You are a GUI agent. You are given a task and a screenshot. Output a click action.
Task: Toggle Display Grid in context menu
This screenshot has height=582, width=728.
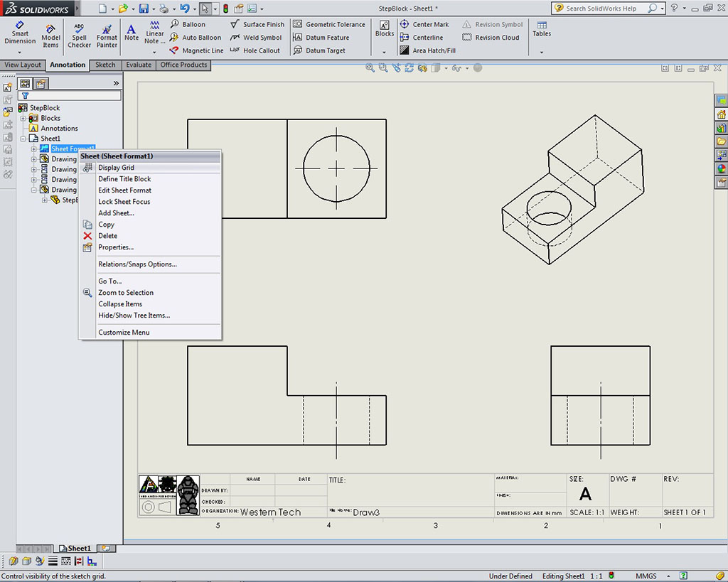point(116,168)
